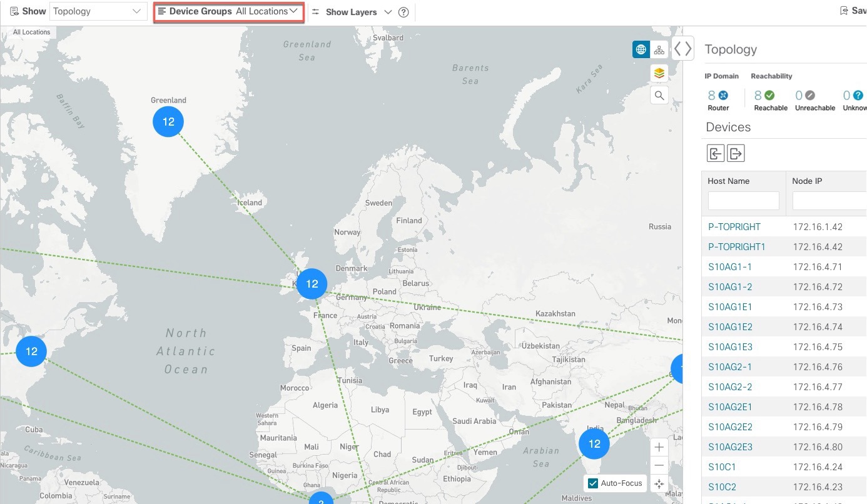This screenshot has width=867, height=504.
Task: Switch map to logical topology view
Action: [659, 49]
